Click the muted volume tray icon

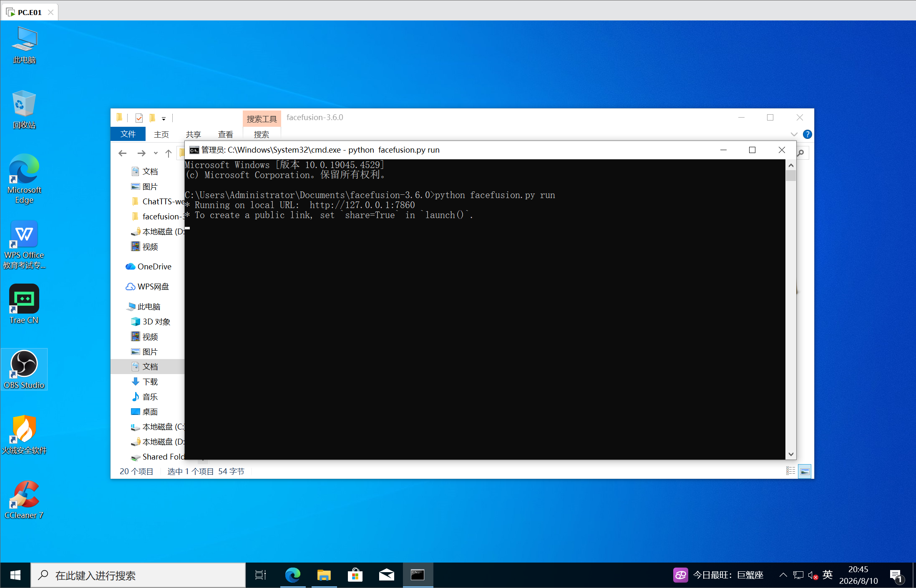point(812,575)
